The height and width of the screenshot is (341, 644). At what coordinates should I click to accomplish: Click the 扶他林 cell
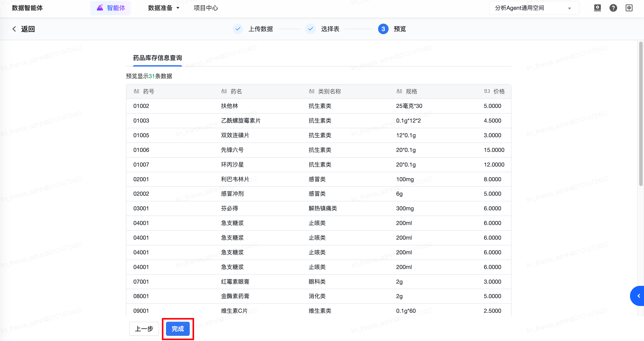click(230, 106)
